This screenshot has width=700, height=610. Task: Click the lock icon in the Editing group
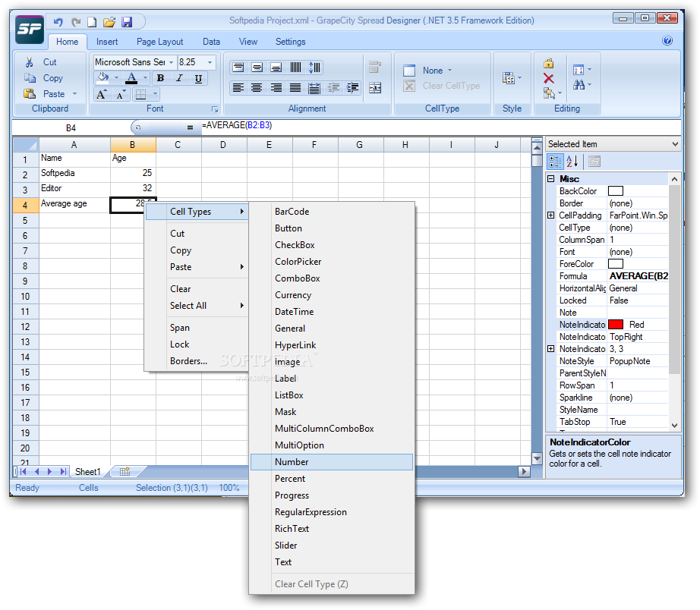[549, 63]
